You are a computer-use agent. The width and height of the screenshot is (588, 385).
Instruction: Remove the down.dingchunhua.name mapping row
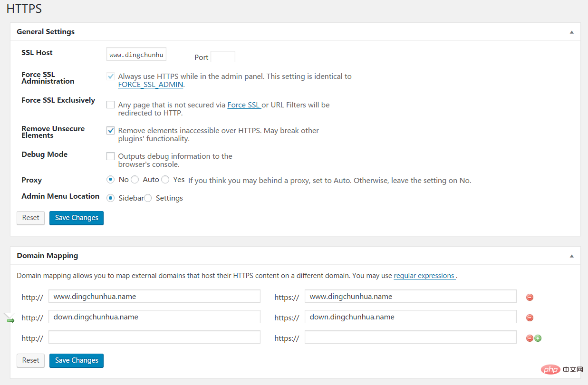pyautogui.click(x=530, y=318)
